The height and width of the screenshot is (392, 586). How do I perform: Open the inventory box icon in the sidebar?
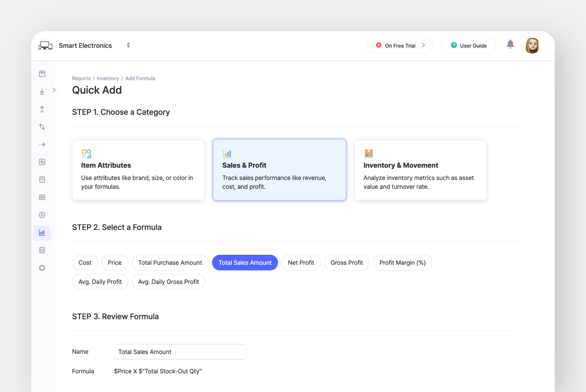pyautogui.click(x=42, y=73)
